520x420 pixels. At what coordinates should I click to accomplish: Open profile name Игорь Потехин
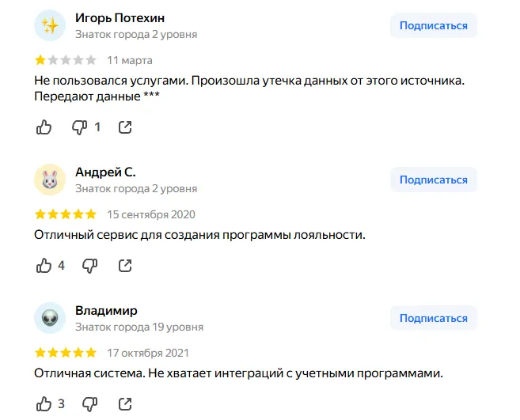point(120,18)
